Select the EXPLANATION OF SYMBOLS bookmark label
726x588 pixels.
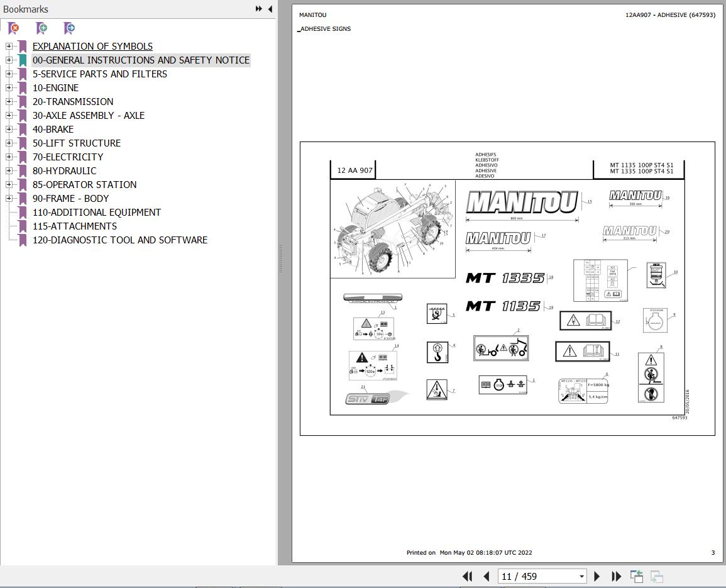coord(92,47)
